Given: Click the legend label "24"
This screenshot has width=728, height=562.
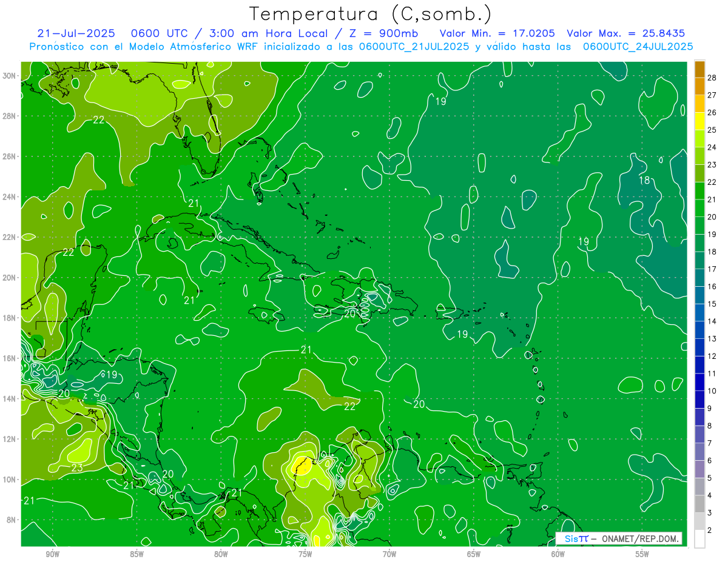Looking at the screenshot, I should [712, 147].
